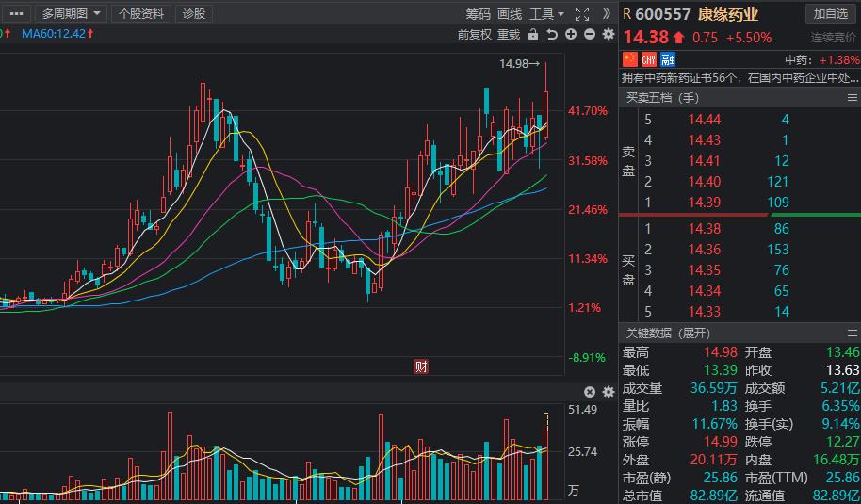Click the red 财 marker on chart

pos(421,366)
